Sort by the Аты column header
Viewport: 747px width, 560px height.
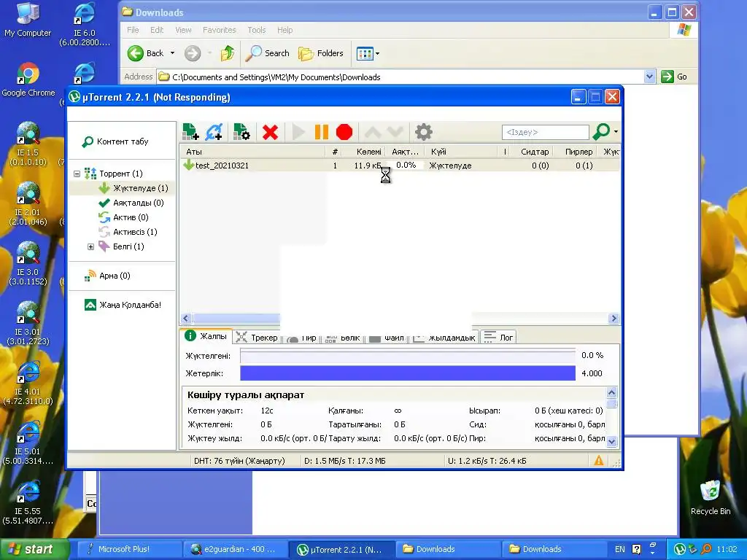click(x=253, y=152)
